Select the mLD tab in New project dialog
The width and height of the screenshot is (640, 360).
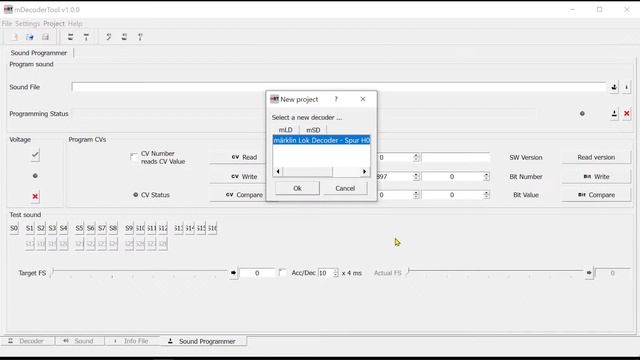coord(285,130)
